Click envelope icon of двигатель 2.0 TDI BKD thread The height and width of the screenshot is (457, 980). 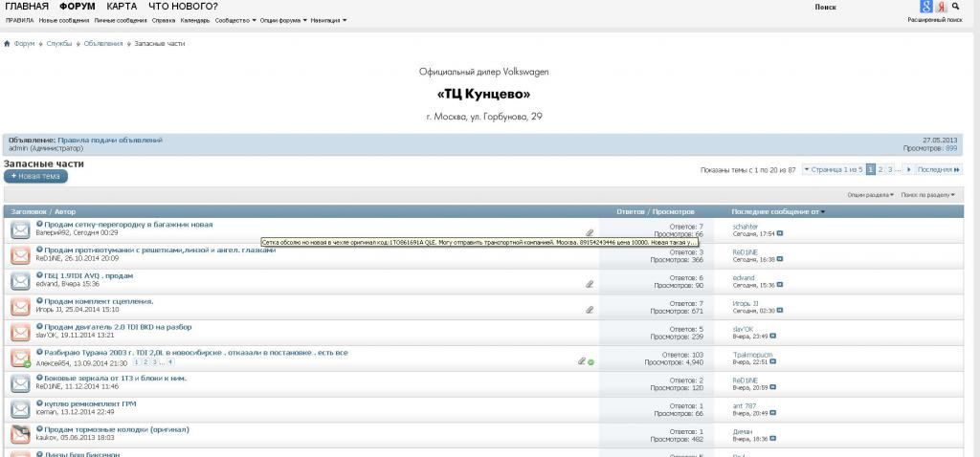click(x=21, y=332)
